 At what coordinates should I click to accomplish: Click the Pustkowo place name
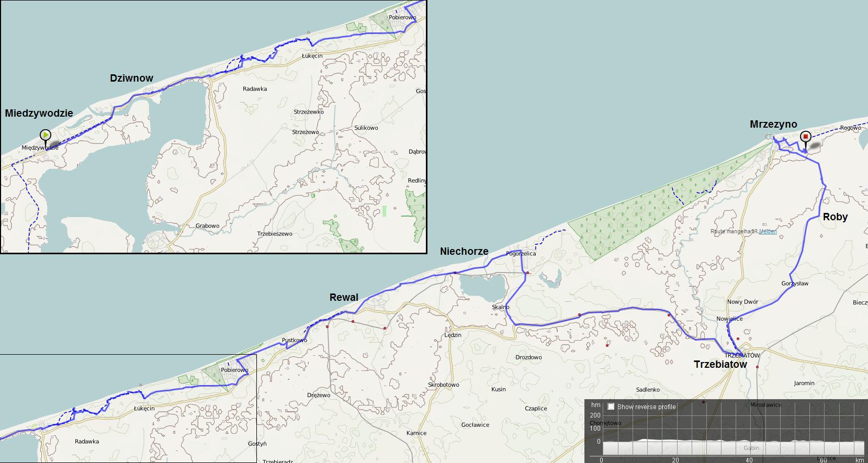(x=295, y=341)
